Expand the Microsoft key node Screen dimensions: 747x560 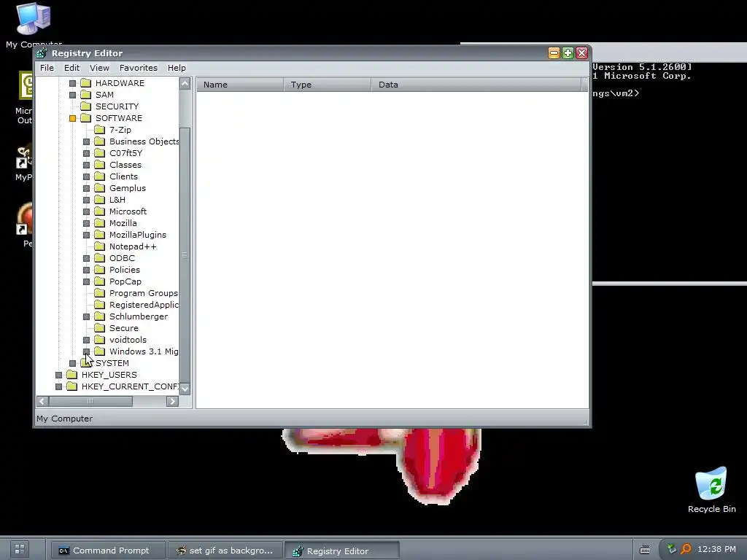(x=86, y=211)
